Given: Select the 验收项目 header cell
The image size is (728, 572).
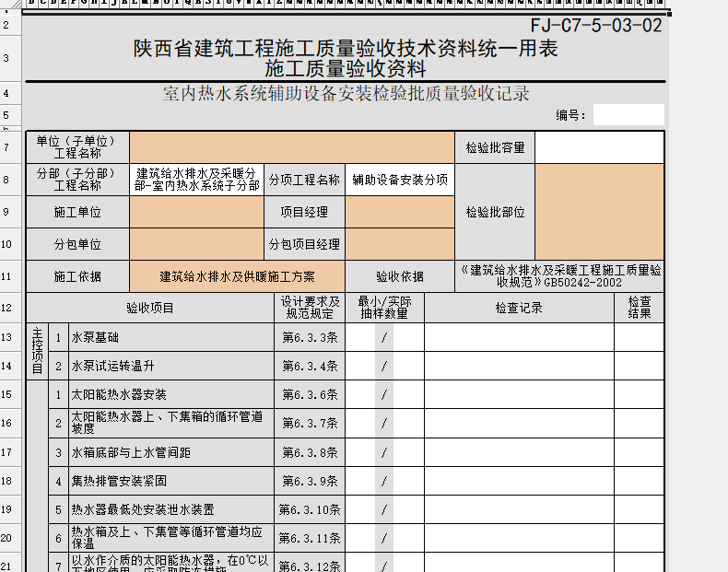Looking at the screenshot, I should (x=150, y=308).
